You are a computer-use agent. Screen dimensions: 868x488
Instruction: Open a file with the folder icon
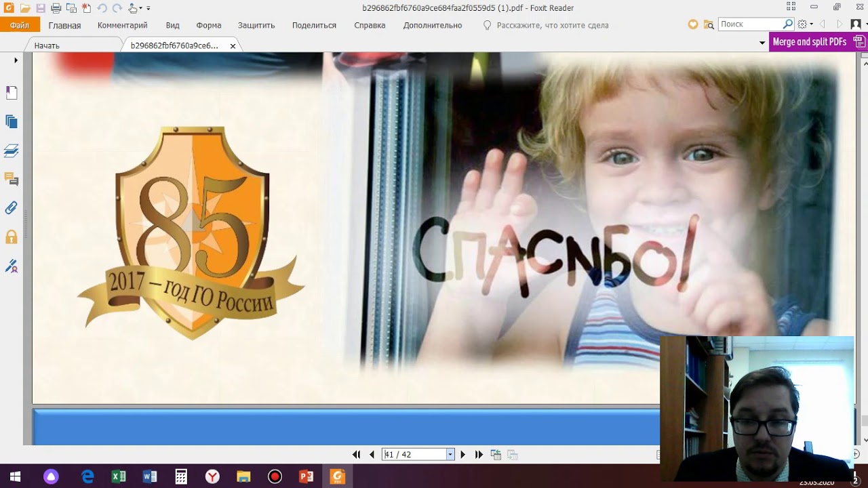coord(25,8)
